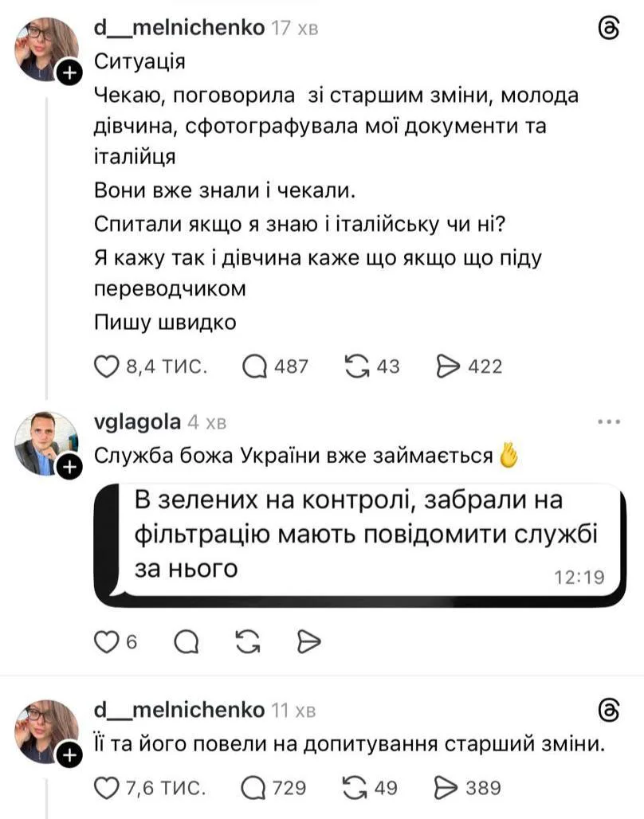Follow d__melnichenko via the plus badge on avatar

69,70
